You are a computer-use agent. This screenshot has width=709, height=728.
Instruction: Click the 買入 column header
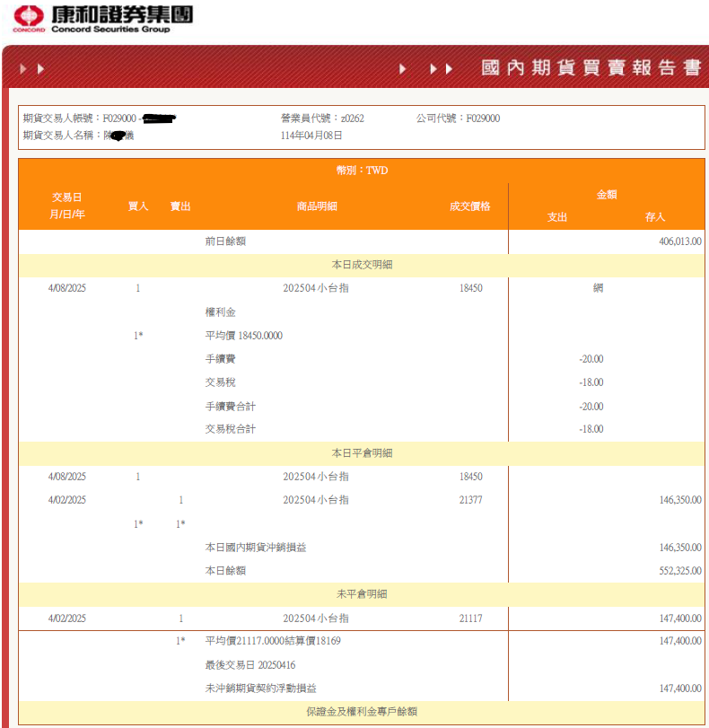(x=138, y=206)
